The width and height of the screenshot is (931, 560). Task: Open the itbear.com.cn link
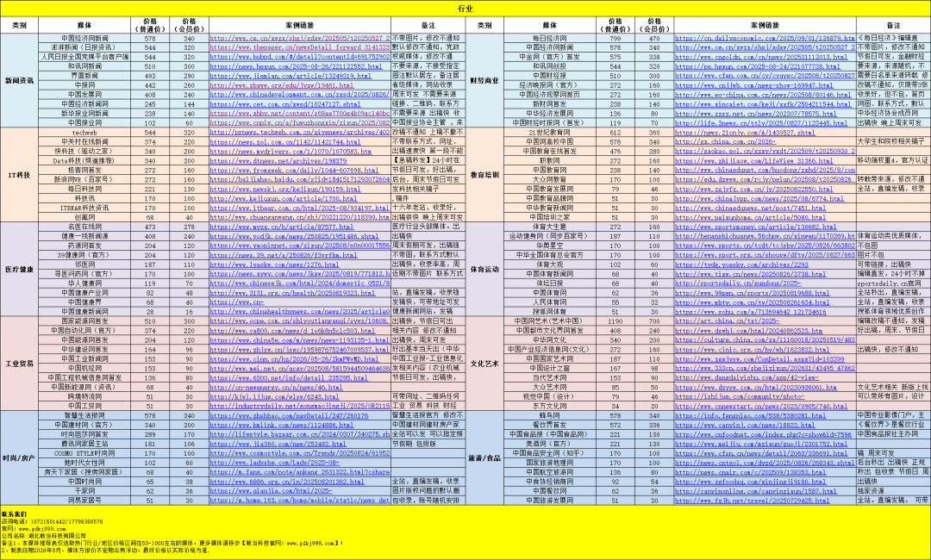click(299, 208)
